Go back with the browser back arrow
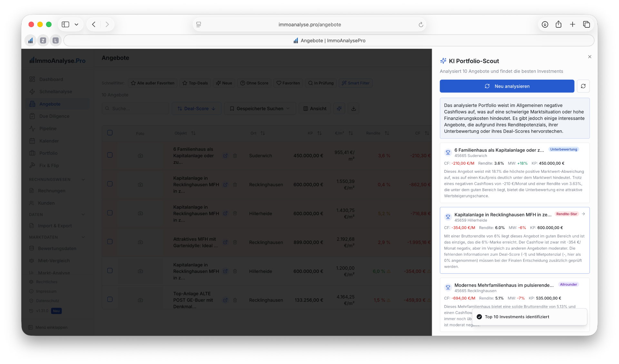This screenshot has width=619, height=364. 94,25
